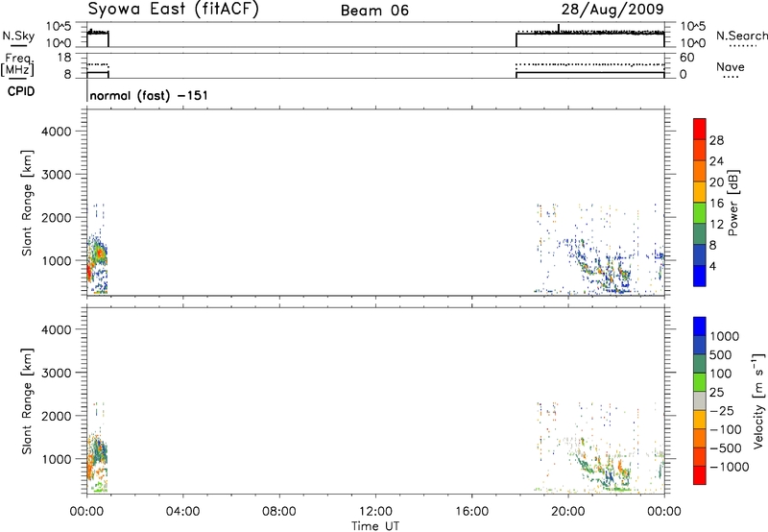Click the grey segment of the velocity colorbar
The height and width of the screenshot is (532, 768).
coord(700,400)
